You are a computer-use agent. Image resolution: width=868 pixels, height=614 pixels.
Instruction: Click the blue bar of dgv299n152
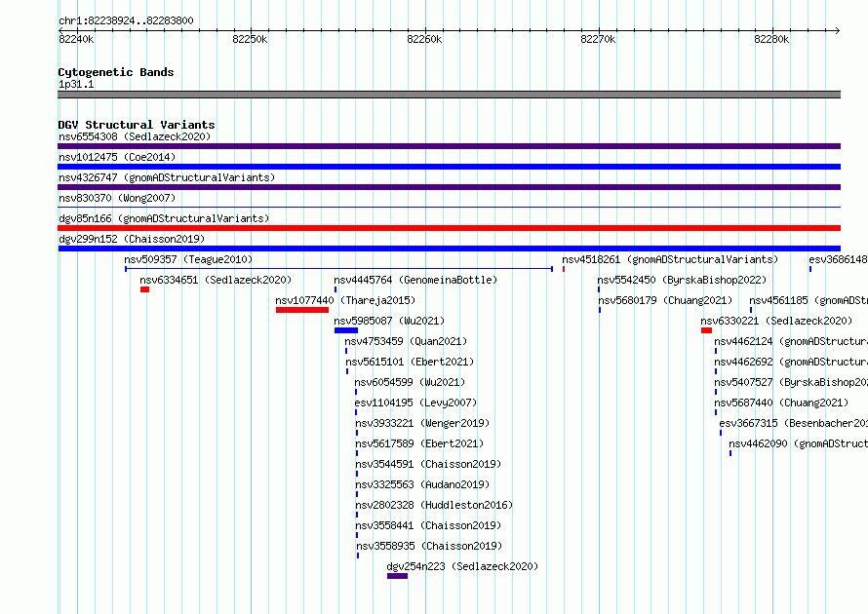[x=449, y=249]
